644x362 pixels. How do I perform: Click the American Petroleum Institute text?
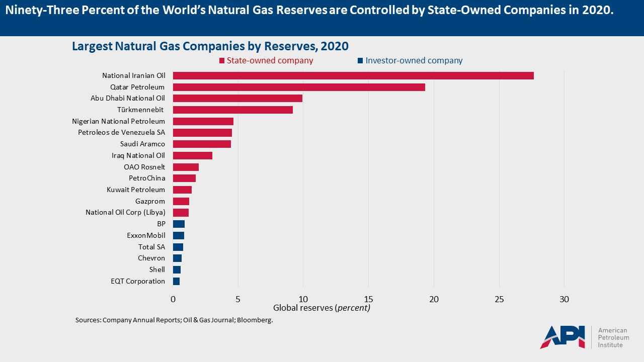click(613, 337)
